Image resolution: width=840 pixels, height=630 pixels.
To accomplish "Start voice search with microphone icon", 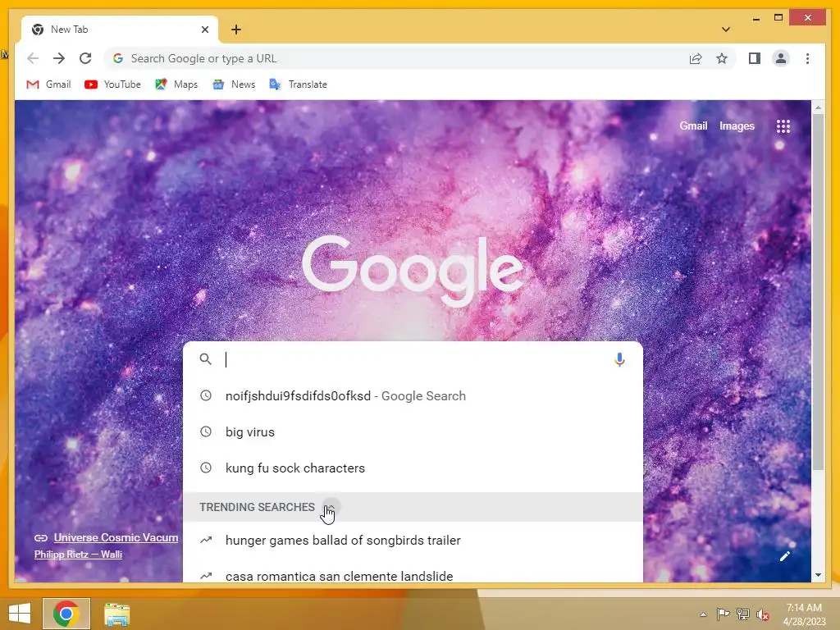I will (x=620, y=359).
